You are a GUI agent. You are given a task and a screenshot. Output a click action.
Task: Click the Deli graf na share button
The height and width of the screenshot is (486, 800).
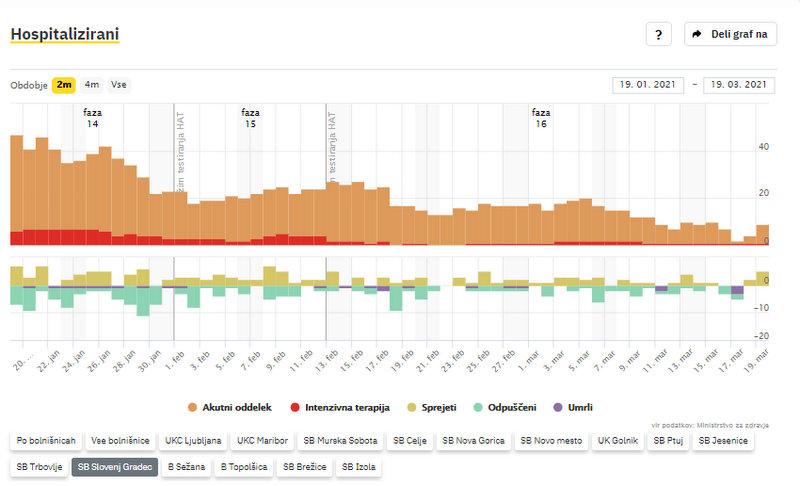pos(730,34)
